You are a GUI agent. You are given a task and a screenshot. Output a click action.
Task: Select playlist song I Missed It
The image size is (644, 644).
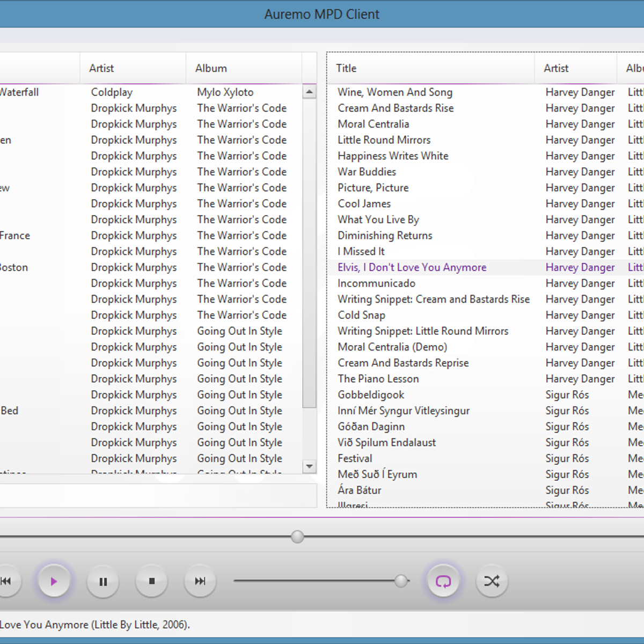click(x=486, y=251)
